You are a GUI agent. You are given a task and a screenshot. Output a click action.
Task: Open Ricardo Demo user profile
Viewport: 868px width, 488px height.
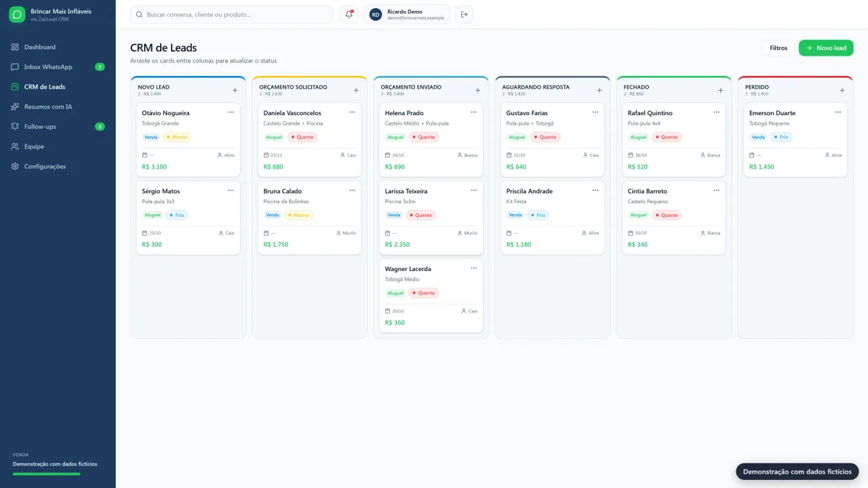pyautogui.click(x=407, y=14)
